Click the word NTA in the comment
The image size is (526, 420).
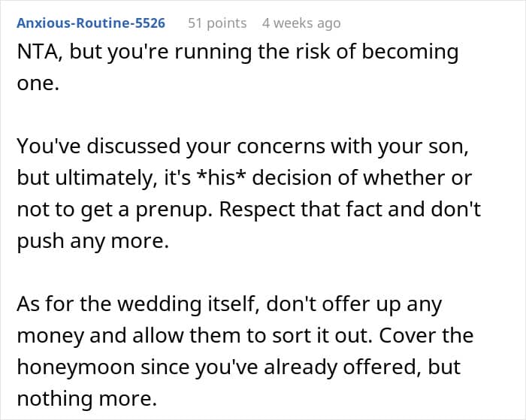click(36, 53)
